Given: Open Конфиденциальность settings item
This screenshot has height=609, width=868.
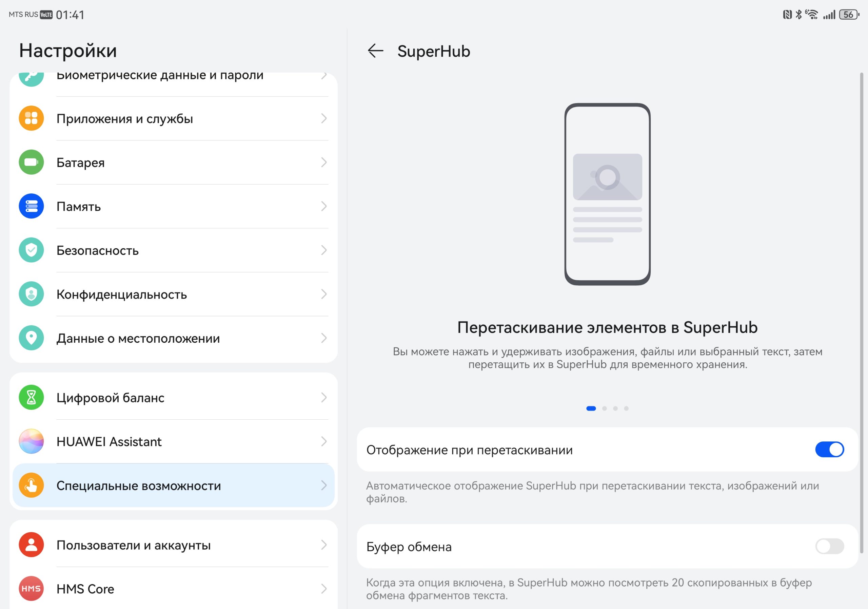Looking at the screenshot, I should (x=174, y=294).
